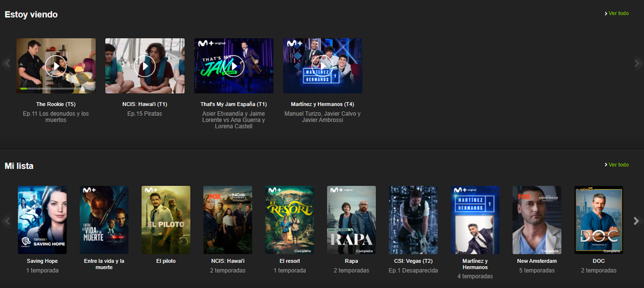Slide Mi lista carousel to the right
The image size is (644, 288).
pyautogui.click(x=637, y=221)
